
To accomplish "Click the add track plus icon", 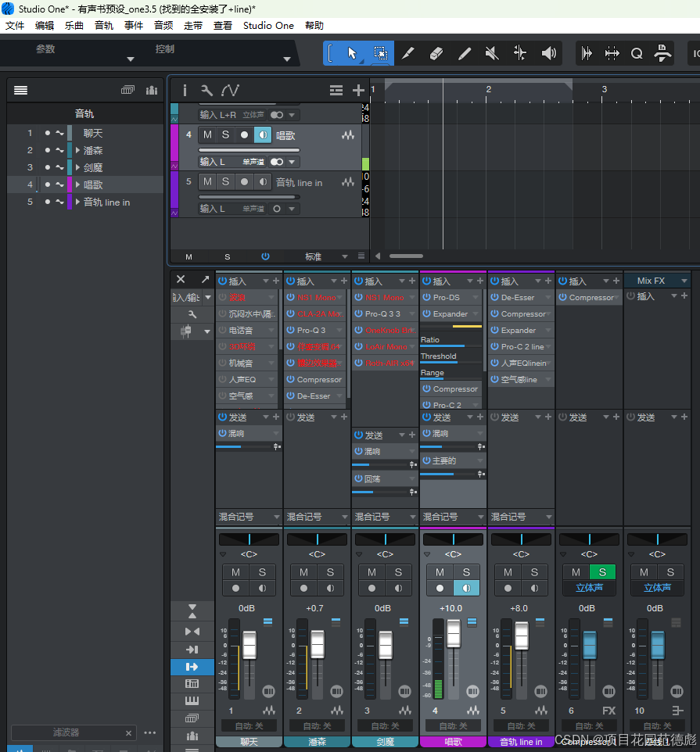I will pos(358,90).
